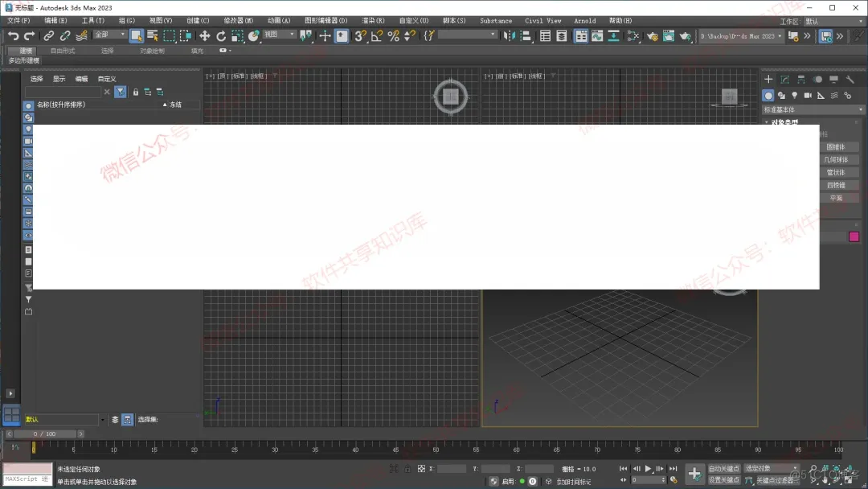Go to the animation end frame
Image resolution: width=868 pixels, height=489 pixels.
click(x=674, y=469)
